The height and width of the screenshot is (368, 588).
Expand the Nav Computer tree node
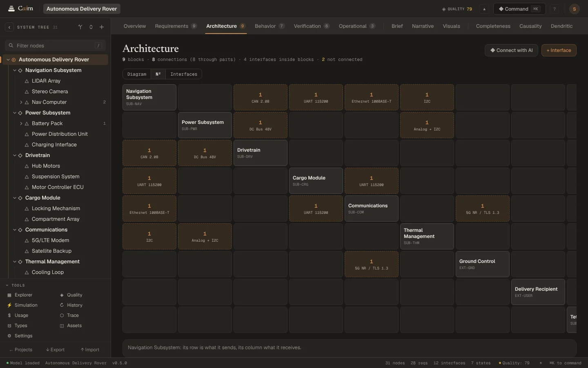coord(21,102)
